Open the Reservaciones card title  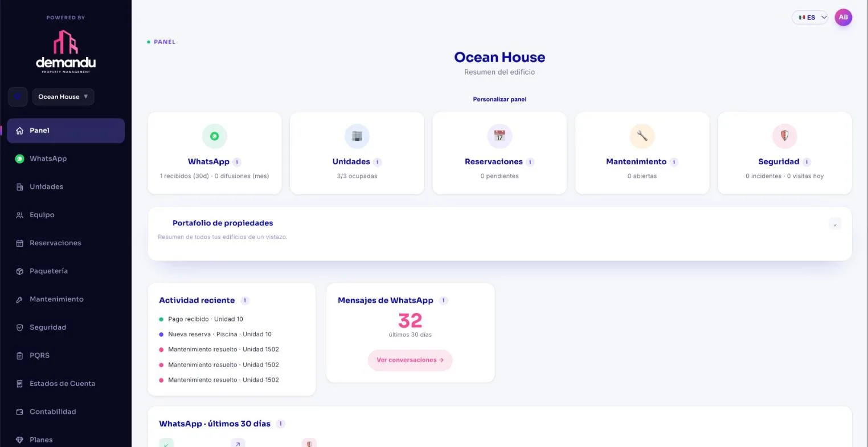(494, 162)
